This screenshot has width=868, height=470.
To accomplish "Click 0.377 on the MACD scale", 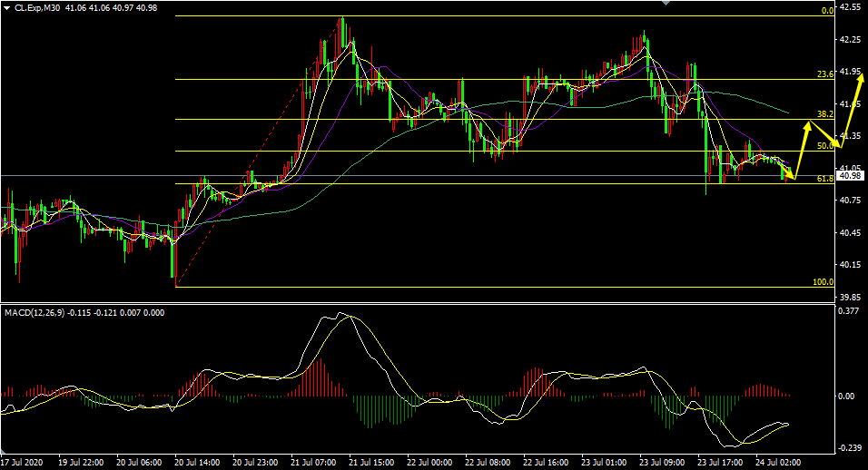I will pyautogui.click(x=850, y=311).
